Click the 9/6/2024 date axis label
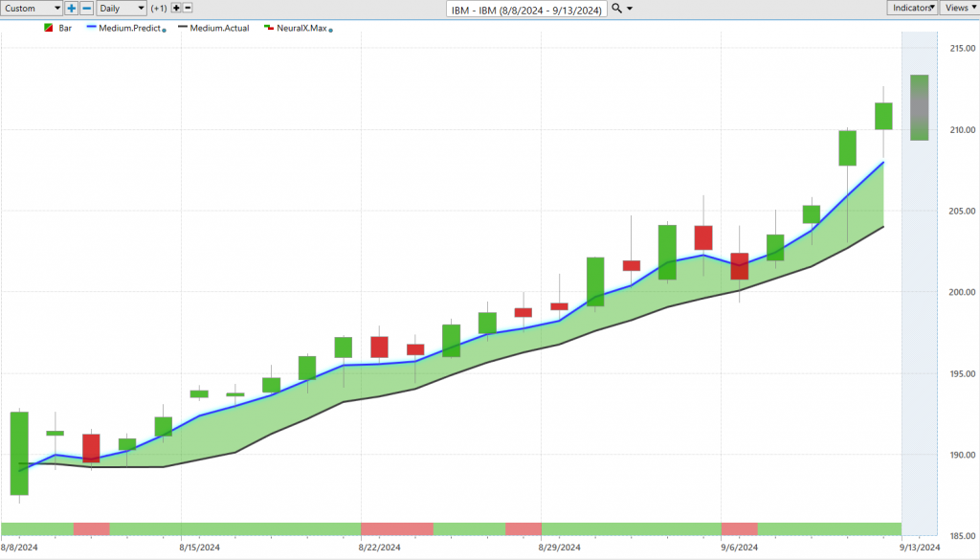Screen dimensions: 980x560 pyautogui.click(x=740, y=547)
